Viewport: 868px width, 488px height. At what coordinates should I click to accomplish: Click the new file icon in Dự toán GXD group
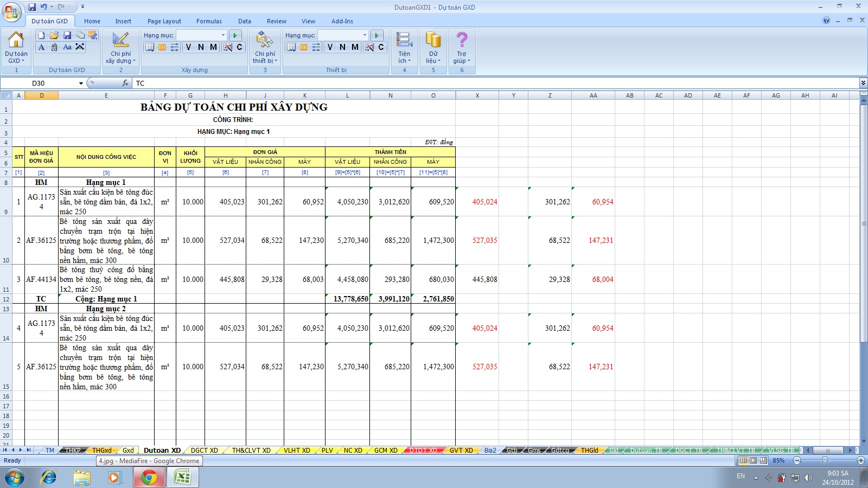41,35
